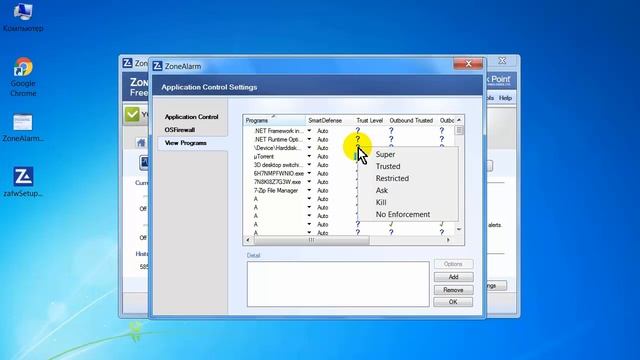Click the green checkmark status icon in back window
This screenshot has height=360, width=640.
(132, 114)
